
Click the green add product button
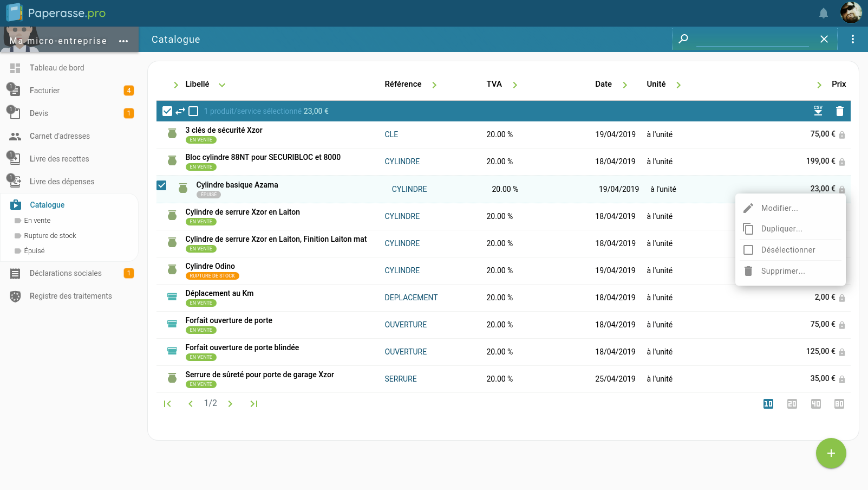tap(831, 453)
